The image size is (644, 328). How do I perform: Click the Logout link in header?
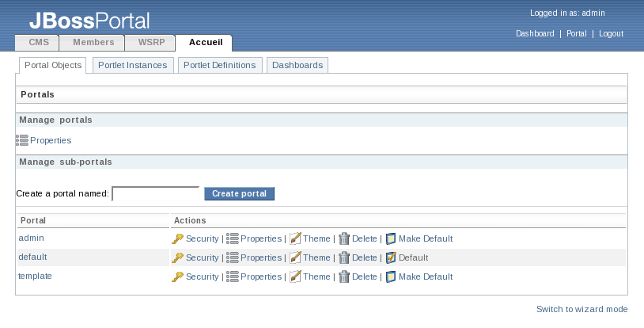click(611, 34)
